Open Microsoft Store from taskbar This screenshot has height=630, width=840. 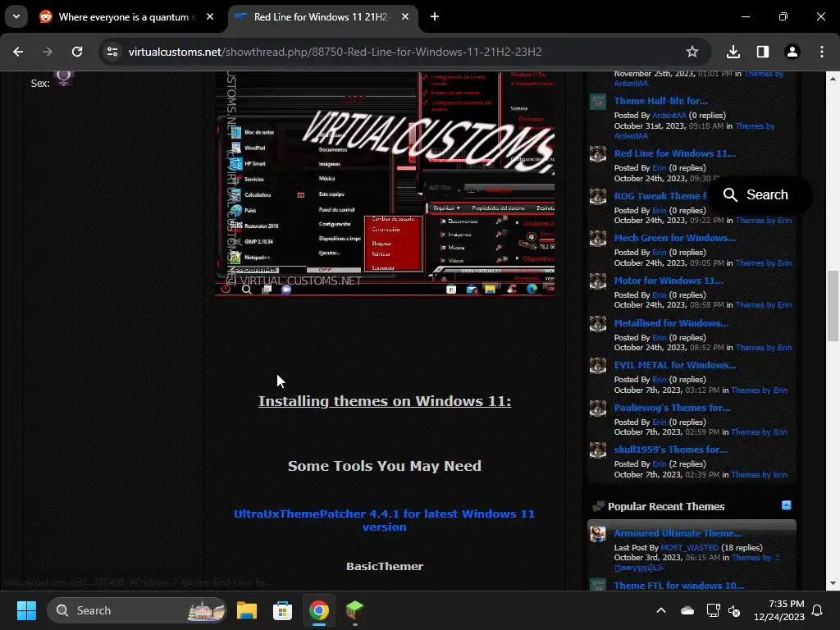pos(282,610)
